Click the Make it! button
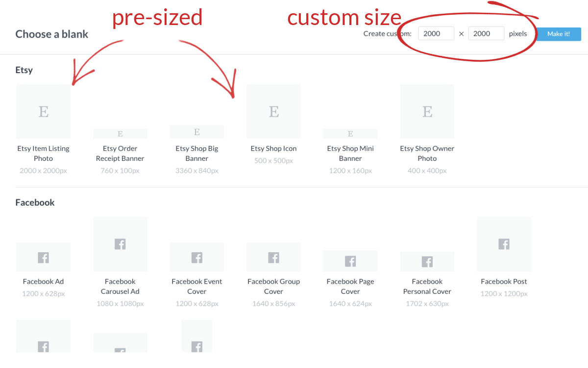 point(559,34)
